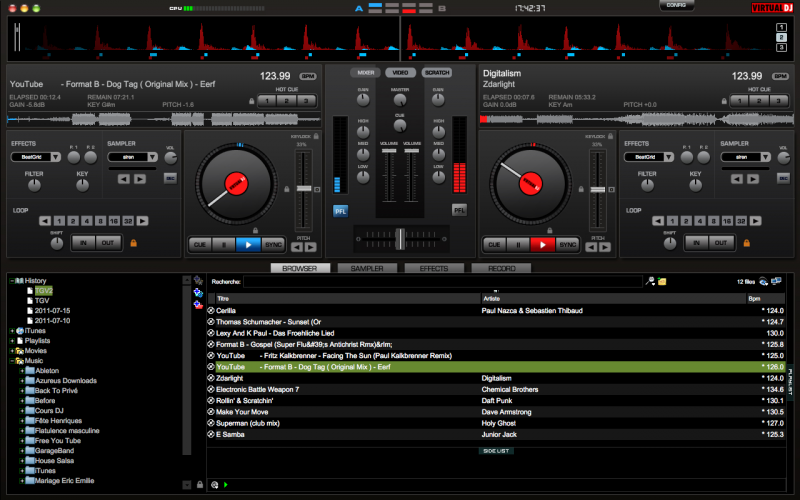Open the EFFECTS tab
The height and width of the screenshot is (500, 800).
433,269
